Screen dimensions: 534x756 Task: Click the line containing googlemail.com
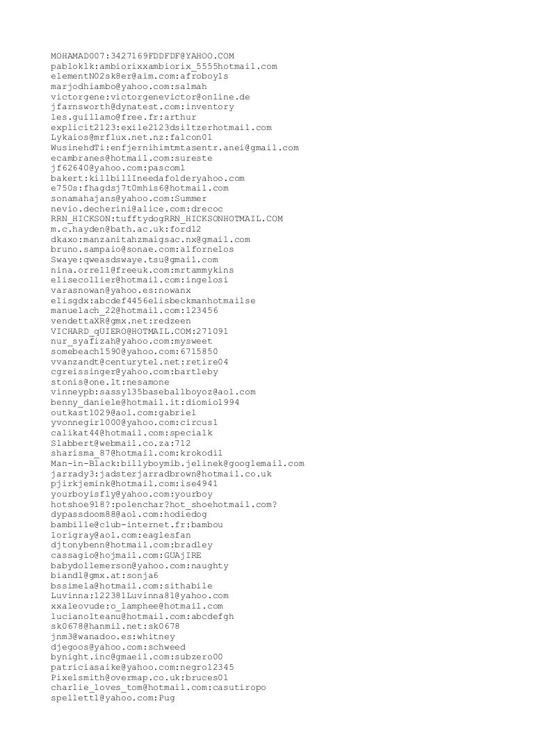pyautogui.click(x=177, y=464)
